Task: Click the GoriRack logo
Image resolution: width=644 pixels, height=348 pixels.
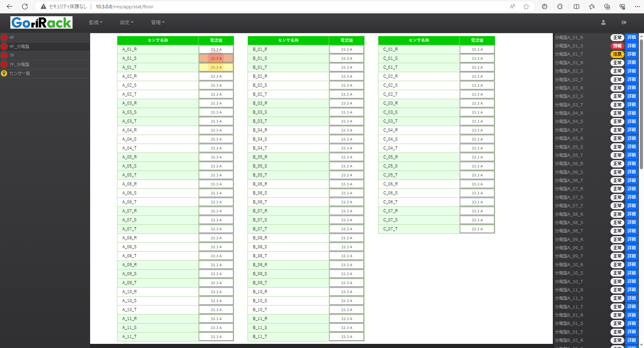Action: tap(41, 22)
